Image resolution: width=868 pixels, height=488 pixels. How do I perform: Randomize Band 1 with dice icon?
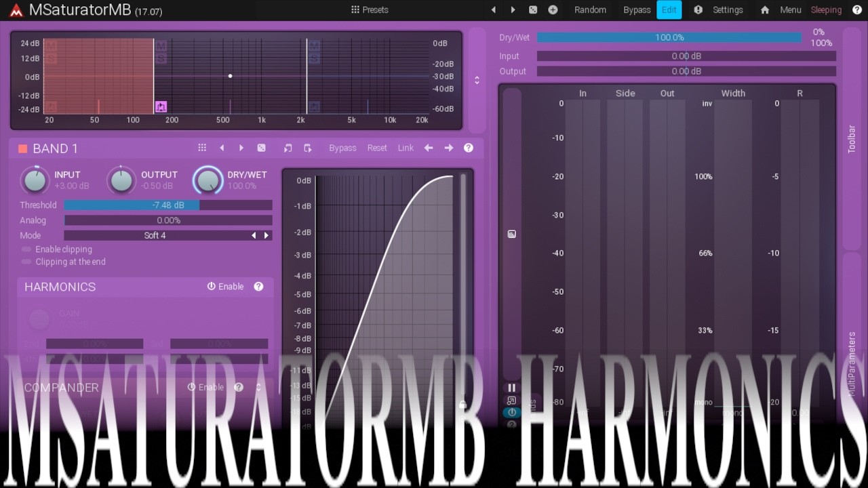(261, 148)
